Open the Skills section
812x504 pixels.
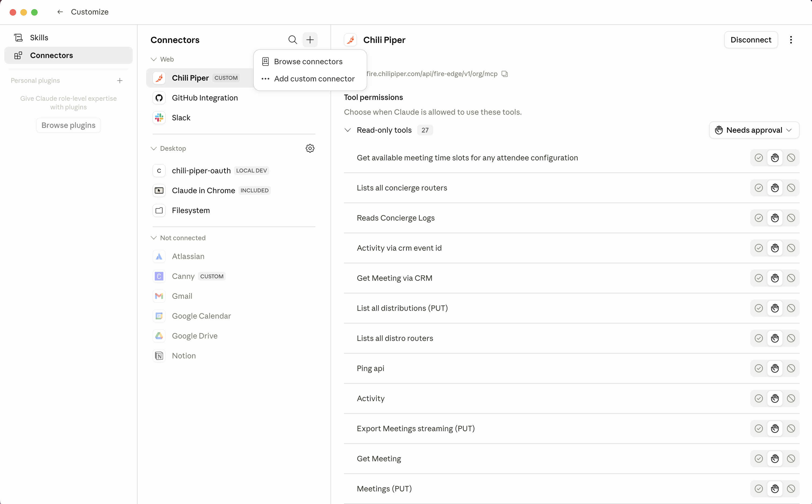point(68,38)
